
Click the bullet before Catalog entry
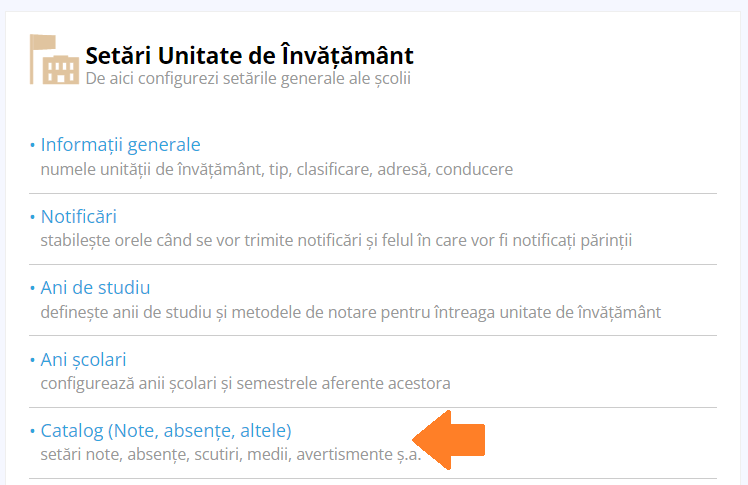pos(32,431)
